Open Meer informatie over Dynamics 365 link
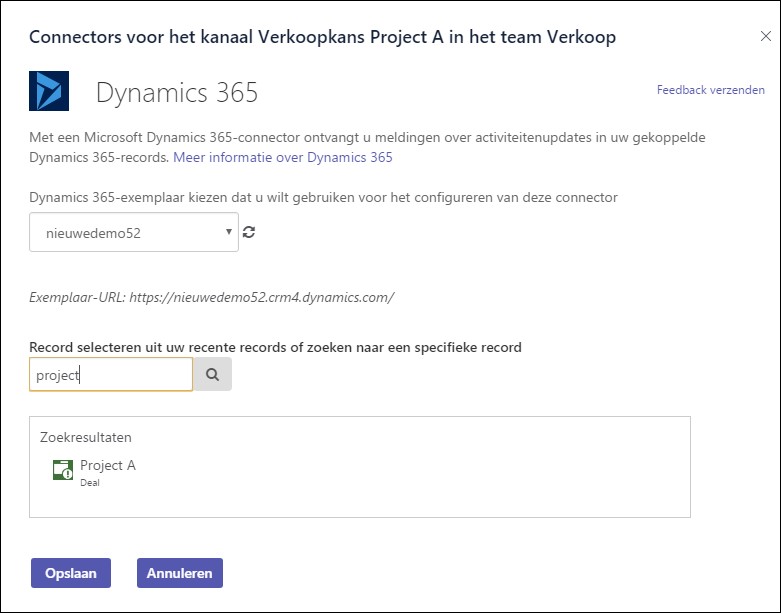The image size is (781, 613). click(x=282, y=157)
